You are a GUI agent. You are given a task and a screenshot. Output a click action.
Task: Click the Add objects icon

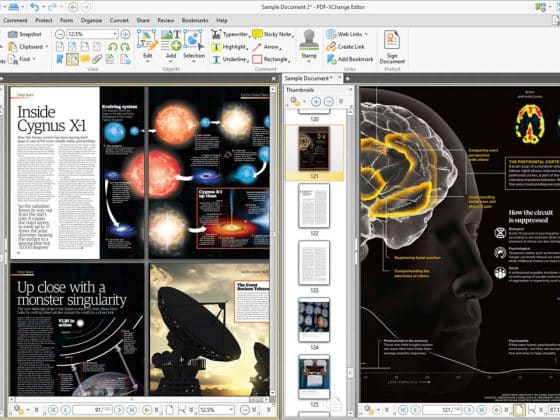pos(171,40)
